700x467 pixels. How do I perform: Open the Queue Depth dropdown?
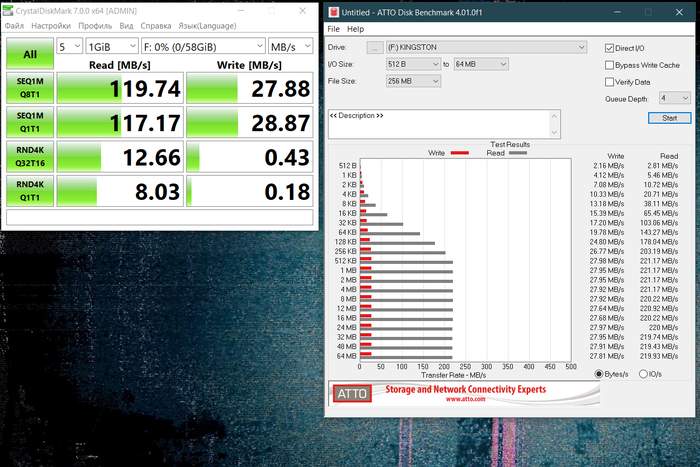(x=675, y=98)
